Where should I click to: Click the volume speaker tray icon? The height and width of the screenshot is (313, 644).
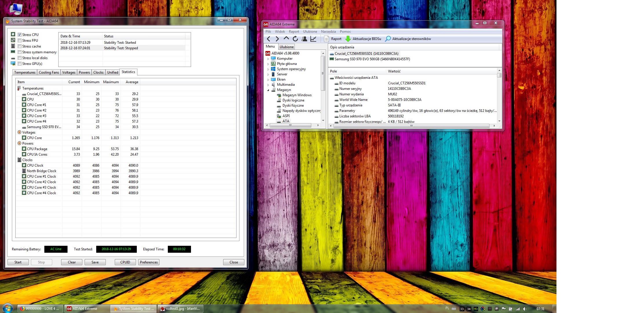(x=525, y=309)
